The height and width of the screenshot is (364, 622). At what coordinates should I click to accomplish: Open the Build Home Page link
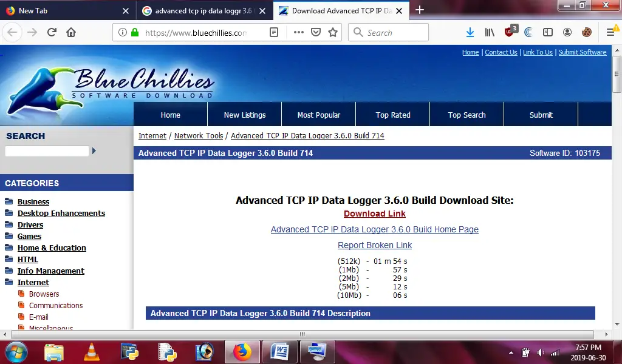click(x=374, y=229)
